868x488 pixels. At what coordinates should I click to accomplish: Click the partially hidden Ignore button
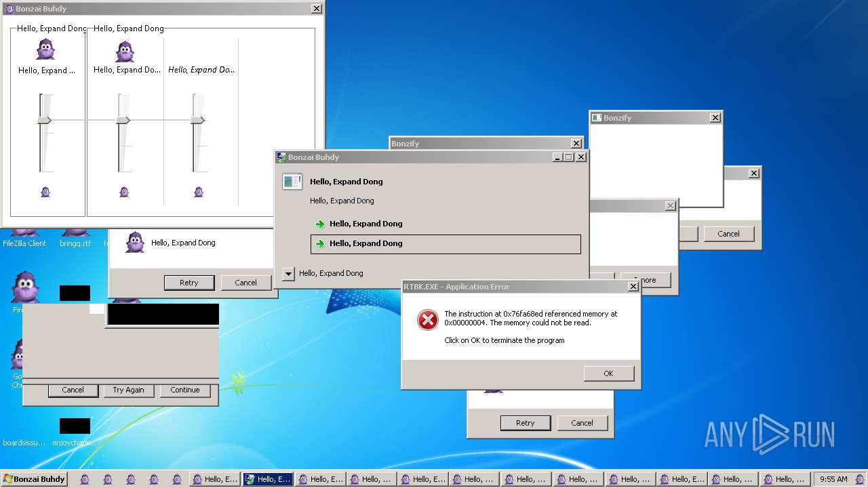click(646, 280)
